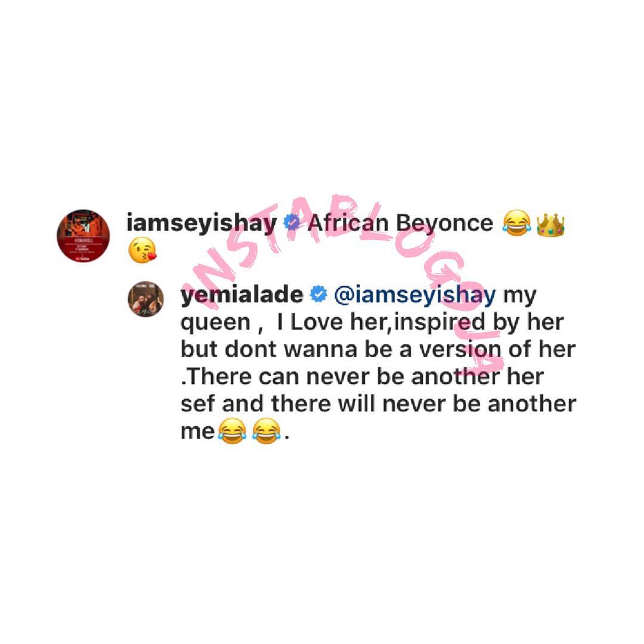Click first laughing emoji after 'me'
Image resolution: width=644 pixels, height=644 pixels.
(x=232, y=431)
